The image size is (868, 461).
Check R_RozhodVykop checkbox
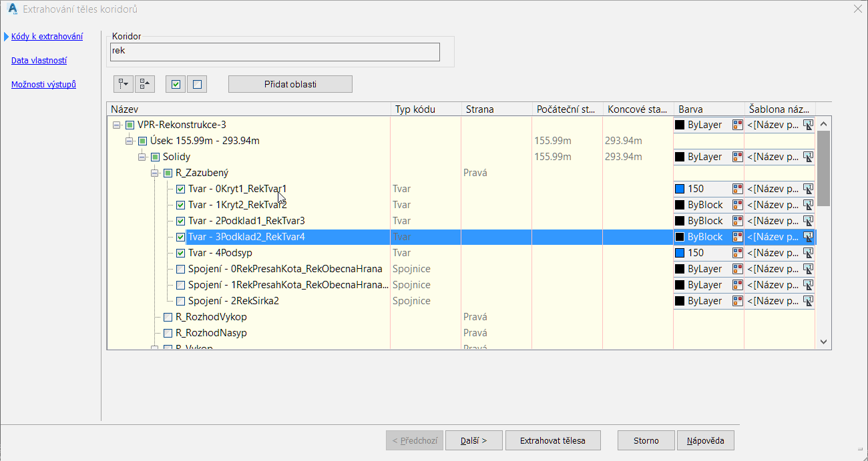coord(168,317)
